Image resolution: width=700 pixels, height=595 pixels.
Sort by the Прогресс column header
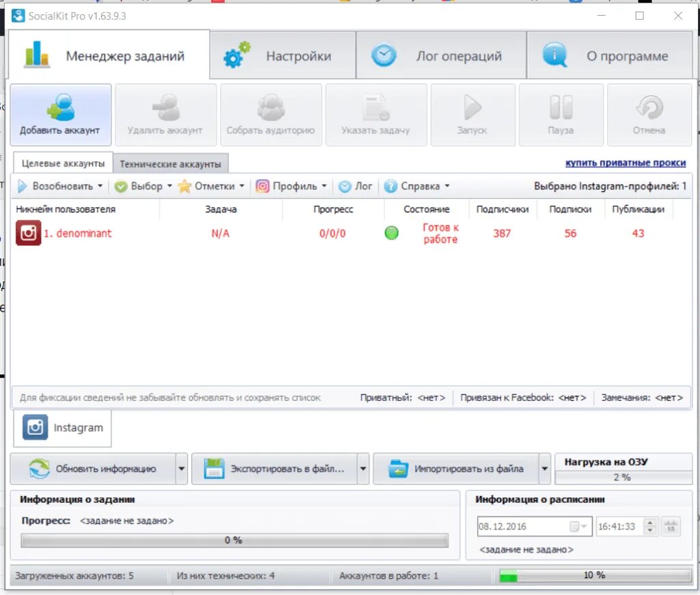[333, 209]
